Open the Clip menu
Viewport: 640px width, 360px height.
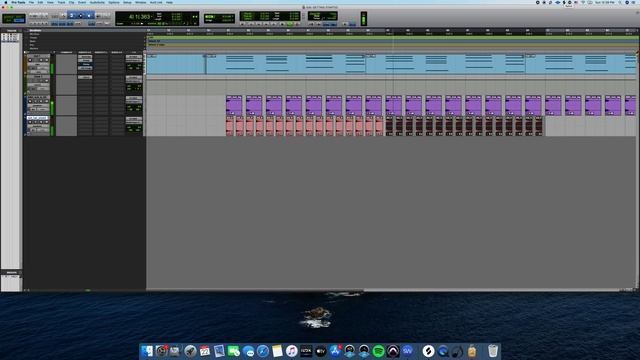point(71,2)
